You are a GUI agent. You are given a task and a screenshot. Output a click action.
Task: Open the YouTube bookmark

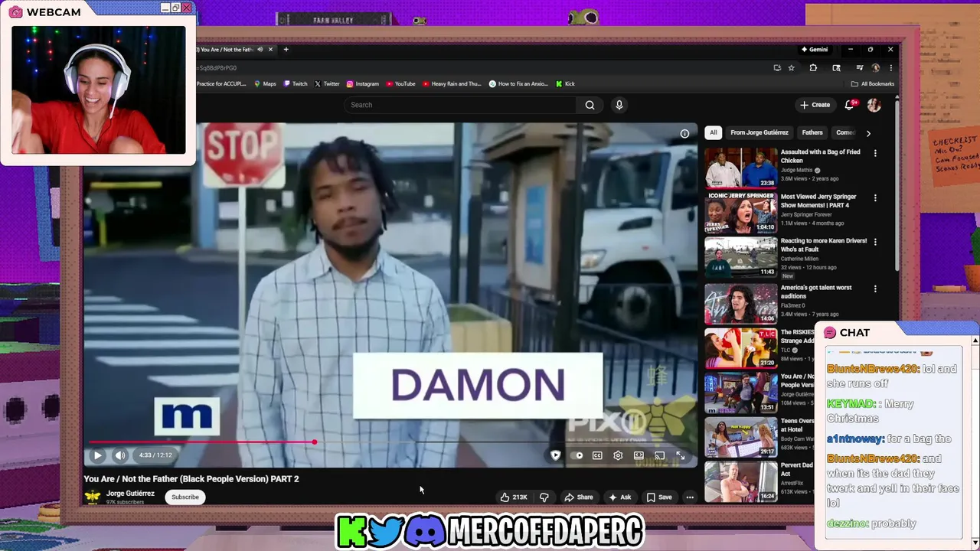point(400,84)
